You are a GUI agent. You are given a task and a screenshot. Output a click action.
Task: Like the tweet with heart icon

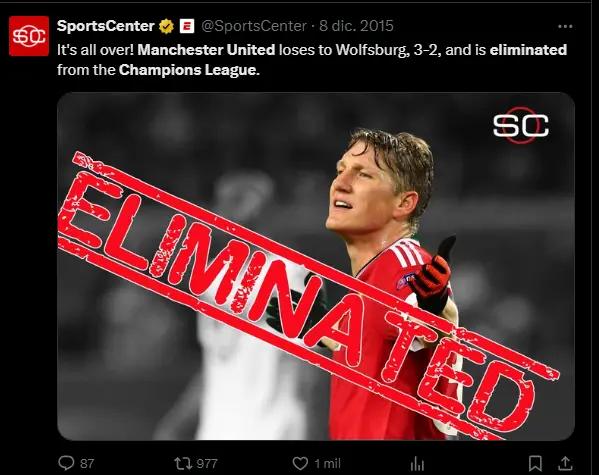(x=300, y=464)
